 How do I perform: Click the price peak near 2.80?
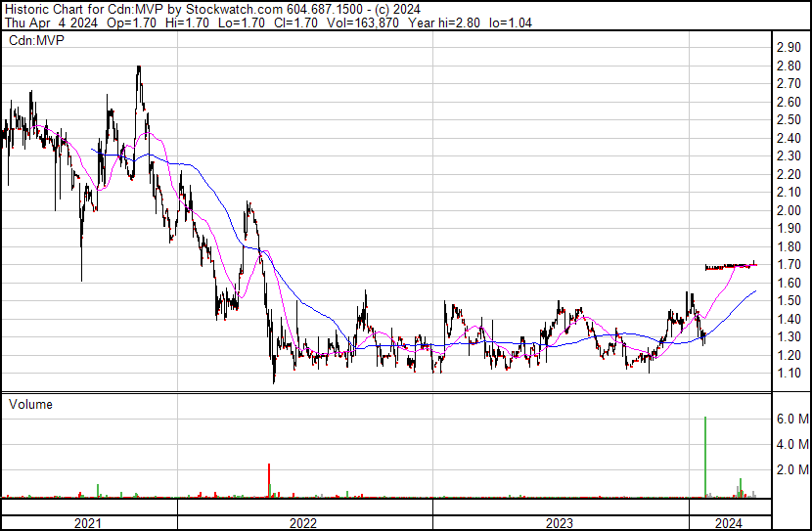[x=139, y=68]
